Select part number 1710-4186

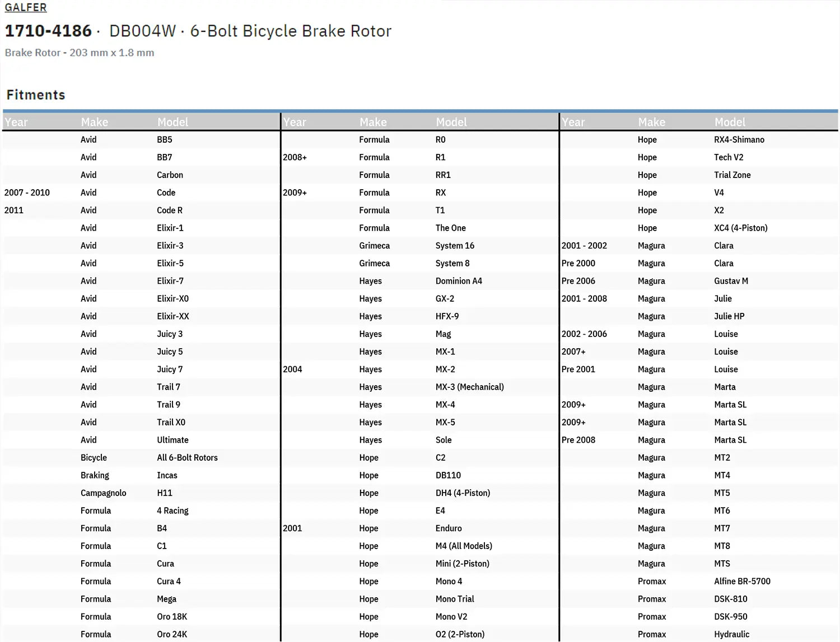click(x=48, y=31)
